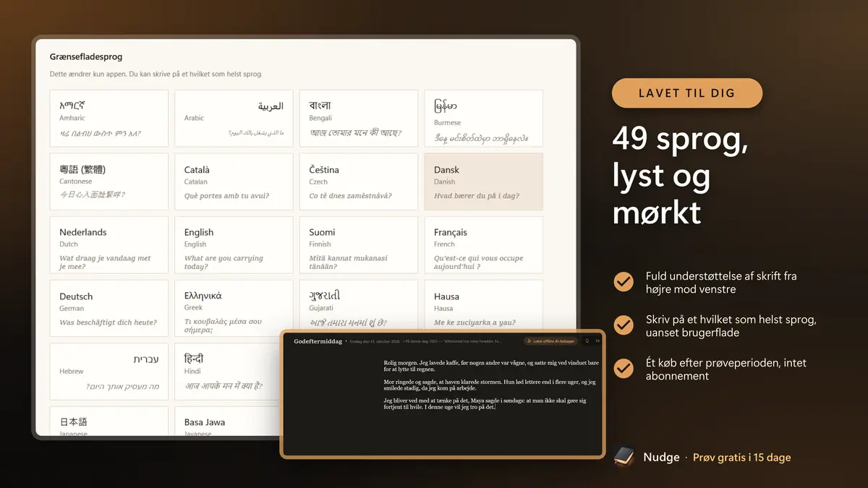Viewport: 868px width, 488px height.
Task: Click the date text 'den 13. oktober 2026'
Action: [381, 341]
